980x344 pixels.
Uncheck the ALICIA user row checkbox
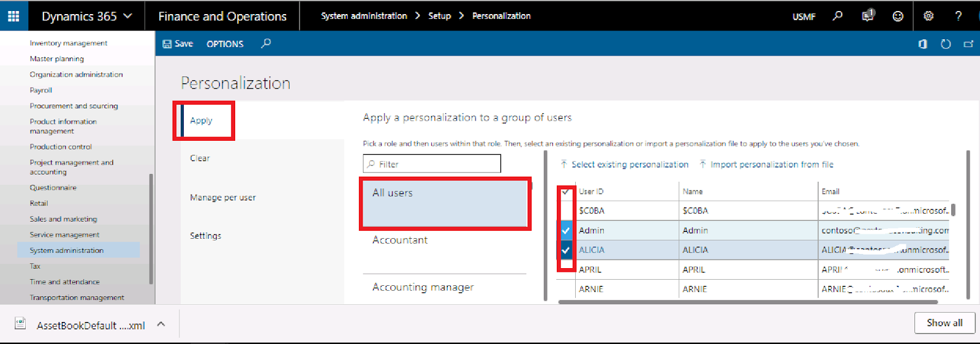pos(566,250)
